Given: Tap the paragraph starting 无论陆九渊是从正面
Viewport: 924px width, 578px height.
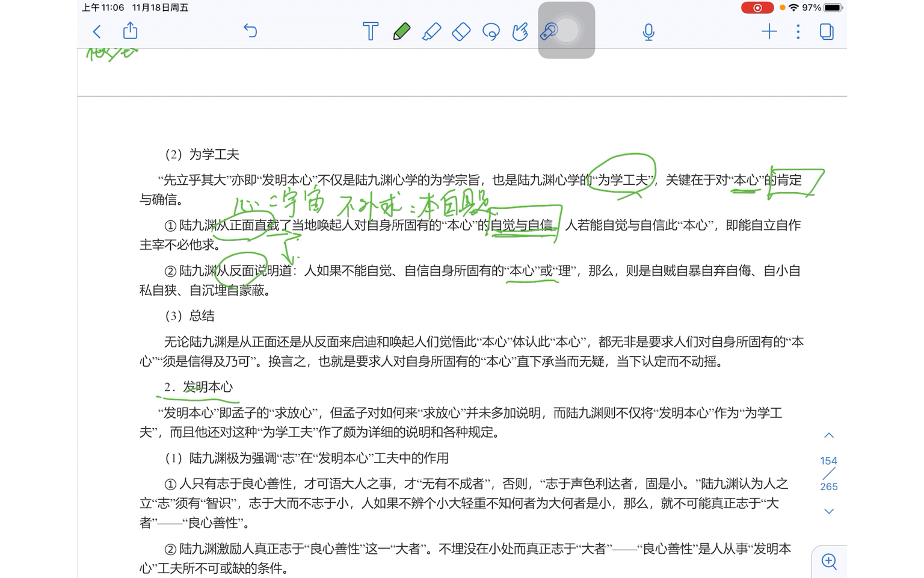Looking at the screenshot, I should point(472,352).
